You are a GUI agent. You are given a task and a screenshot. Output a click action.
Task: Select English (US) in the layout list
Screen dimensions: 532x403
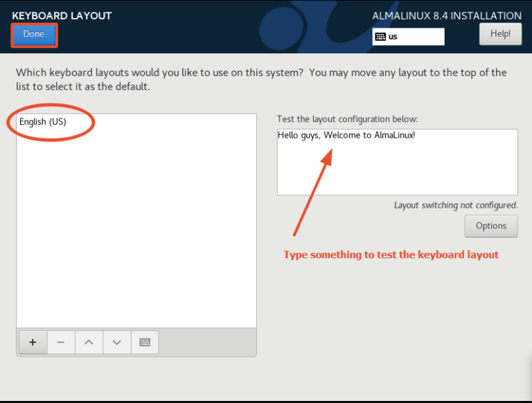pyautogui.click(x=136, y=122)
